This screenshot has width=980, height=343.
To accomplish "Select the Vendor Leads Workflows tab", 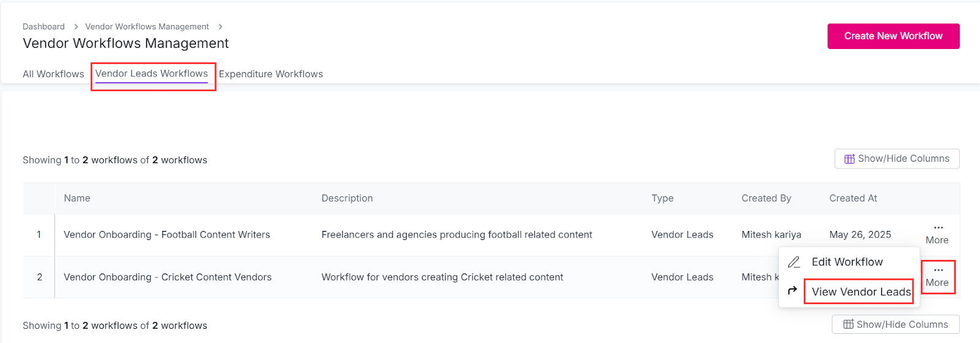I will [152, 73].
